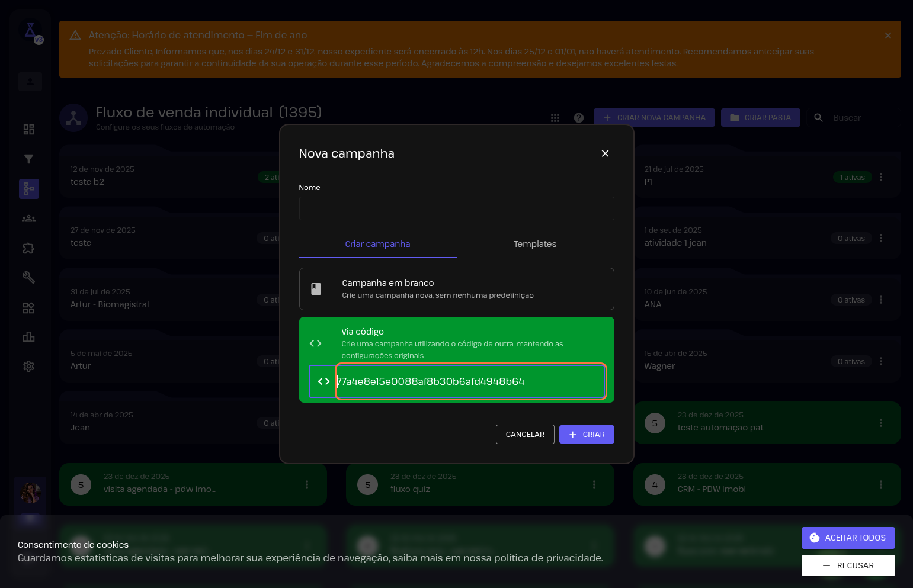Click the people group icon in sidebar
The height and width of the screenshot is (588, 913).
pyautogui.click(x=28, y=219)
